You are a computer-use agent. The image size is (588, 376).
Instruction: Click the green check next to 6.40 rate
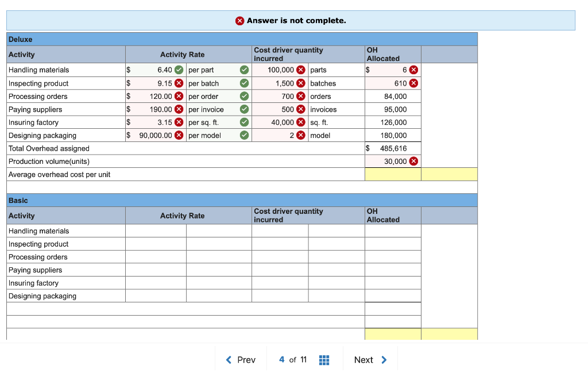[179, 70]
